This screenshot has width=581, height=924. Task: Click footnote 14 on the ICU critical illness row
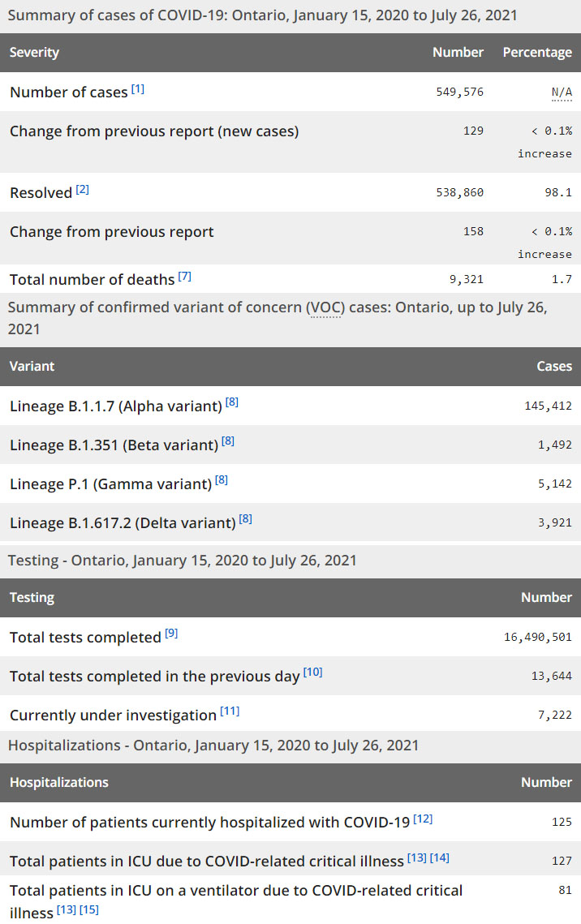pos(440,857)
